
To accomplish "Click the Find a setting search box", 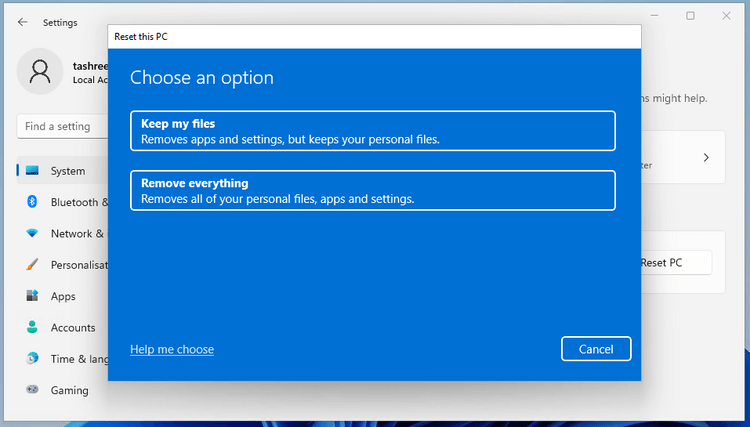I will pyautogui.click(x=62, y=127).
